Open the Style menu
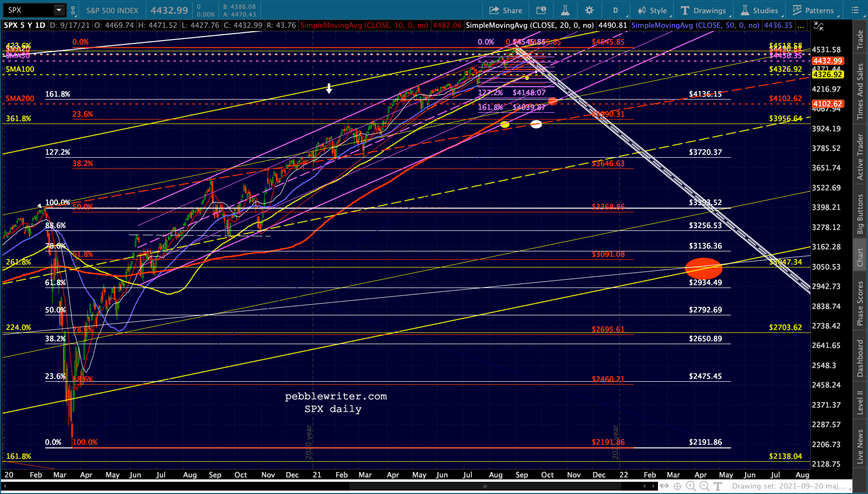Screen dimensions: 868x494 pyautogui.click(x=652, y=10)
